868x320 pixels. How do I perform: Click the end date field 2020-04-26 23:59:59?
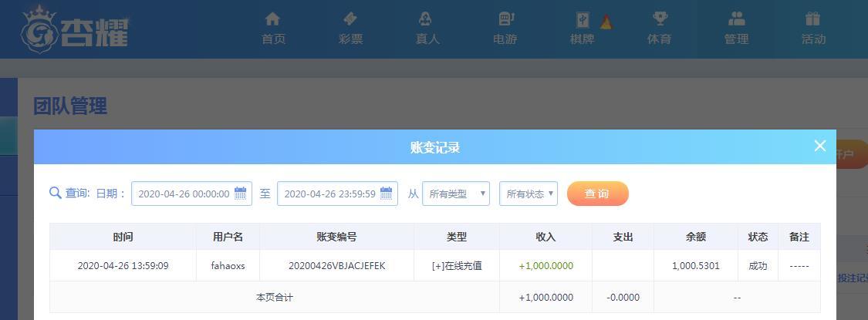[337, 194]
